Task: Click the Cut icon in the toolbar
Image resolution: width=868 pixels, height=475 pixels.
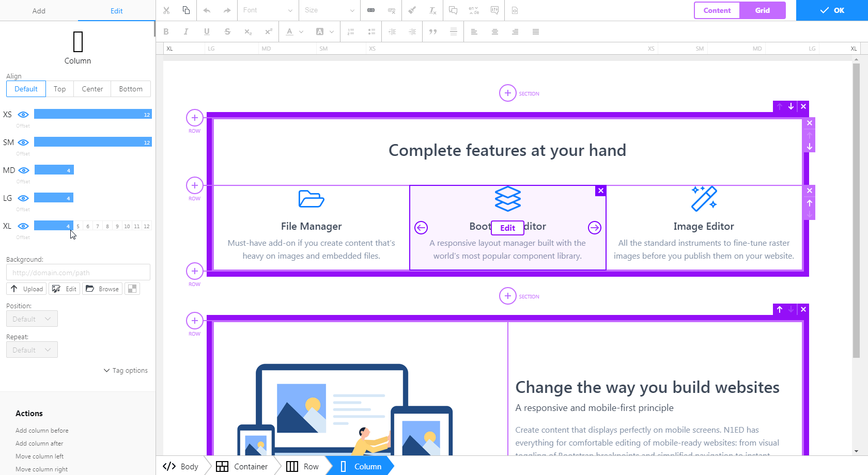Action: pos(166,10)
